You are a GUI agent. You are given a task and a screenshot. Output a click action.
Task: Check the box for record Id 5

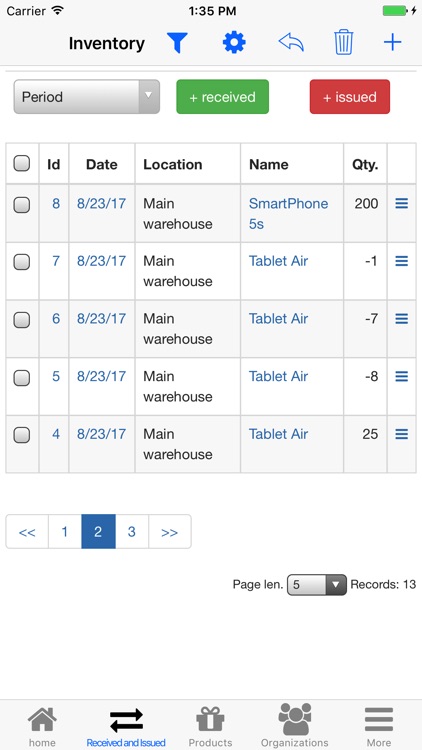22,378
